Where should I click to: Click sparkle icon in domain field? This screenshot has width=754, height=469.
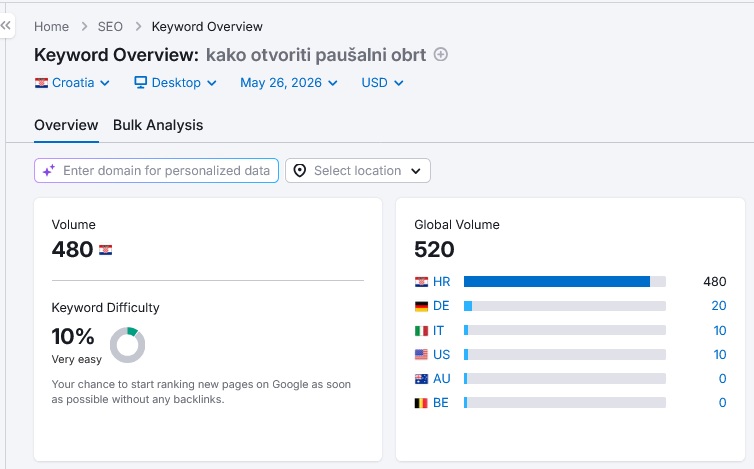pyautogui.click(x=49, y=171)
